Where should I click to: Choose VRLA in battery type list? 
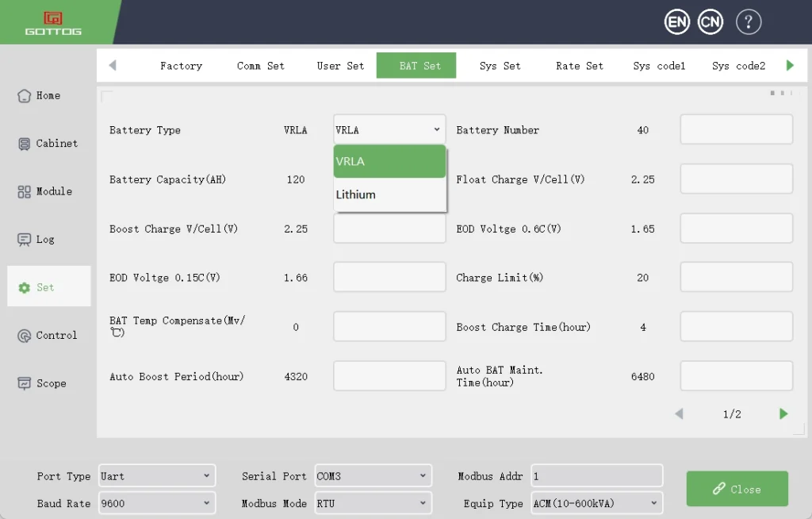coord(389,161)
